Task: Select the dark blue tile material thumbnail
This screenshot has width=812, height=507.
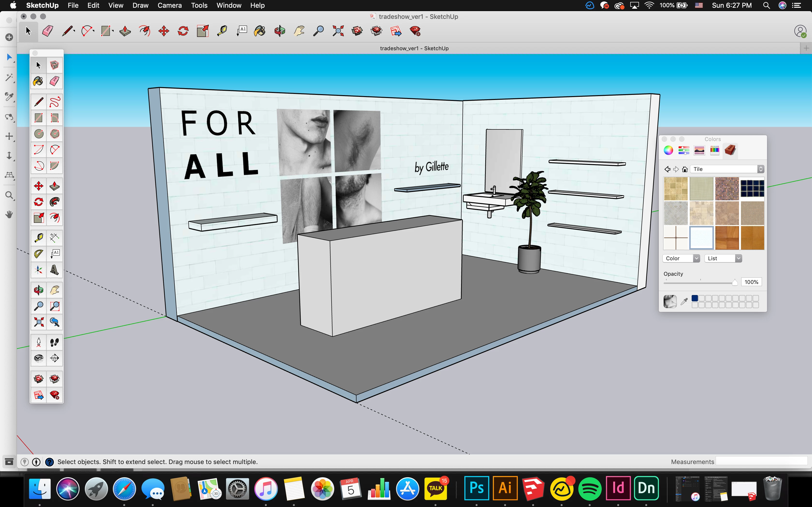Action: pos(752,189)
